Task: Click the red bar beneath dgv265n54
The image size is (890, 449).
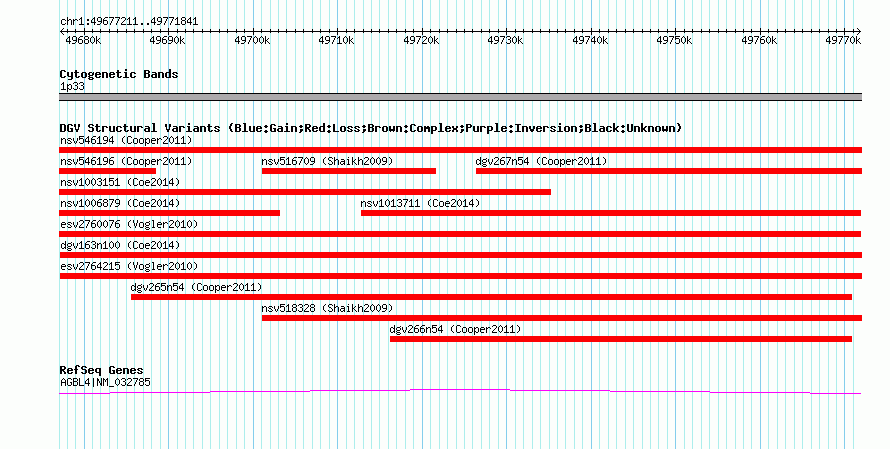Action: [492, 297]
